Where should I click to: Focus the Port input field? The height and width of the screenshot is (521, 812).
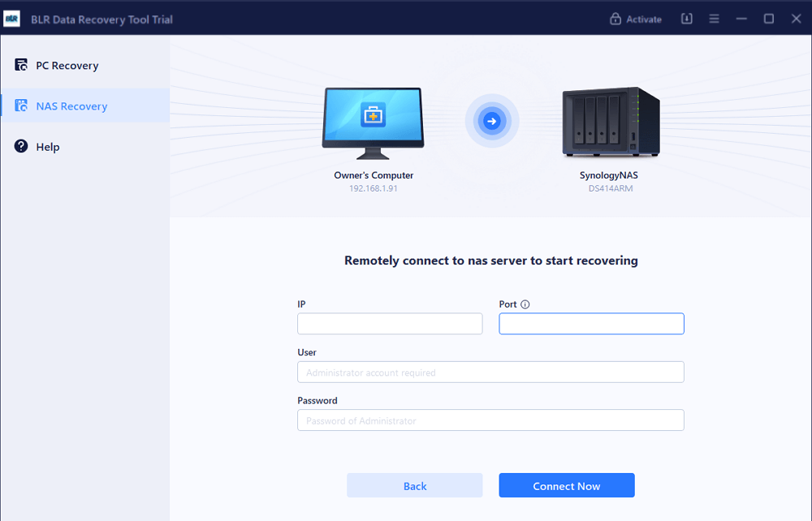[591, 323]
